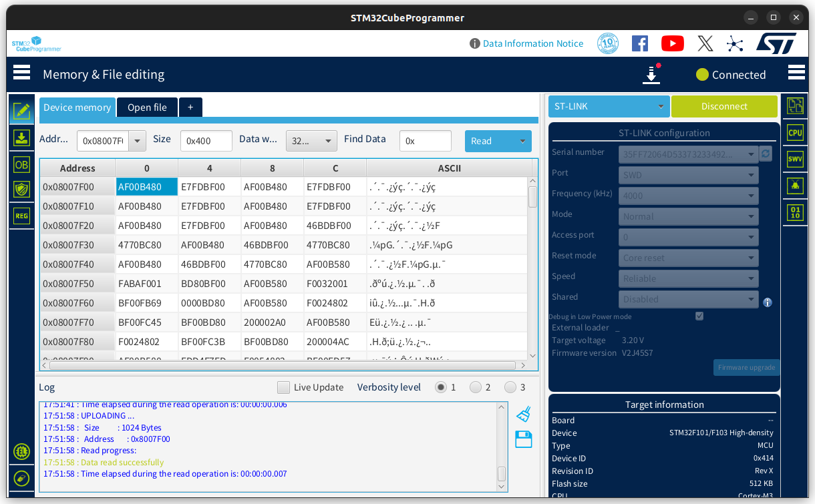Click the Data read successfully log line
Viewport: 815px width, 504px height.
(104, 462)
